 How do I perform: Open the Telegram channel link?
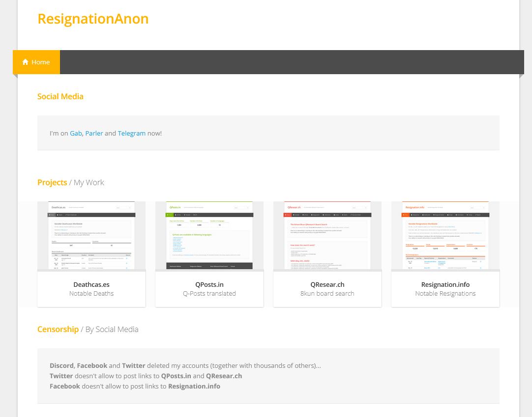132,133
